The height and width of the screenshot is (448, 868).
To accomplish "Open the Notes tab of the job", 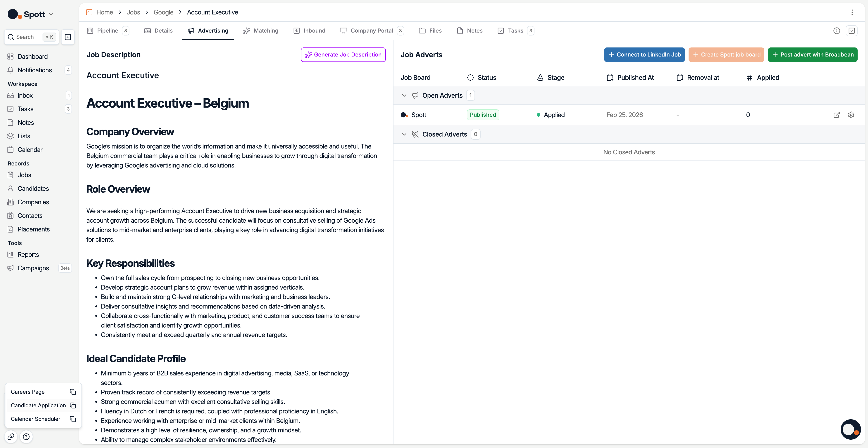I will coord(470,31).
